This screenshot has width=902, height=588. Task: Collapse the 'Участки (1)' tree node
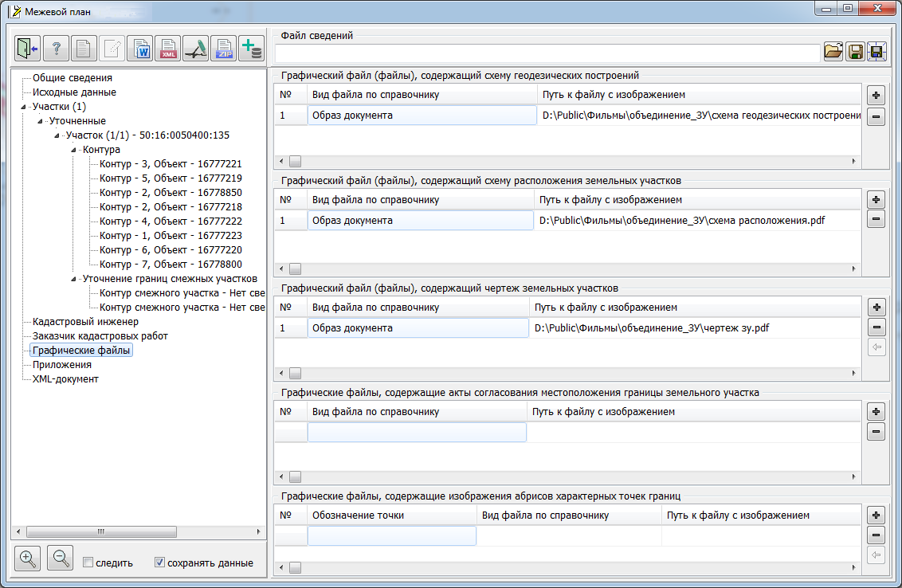tap(23, 107)
